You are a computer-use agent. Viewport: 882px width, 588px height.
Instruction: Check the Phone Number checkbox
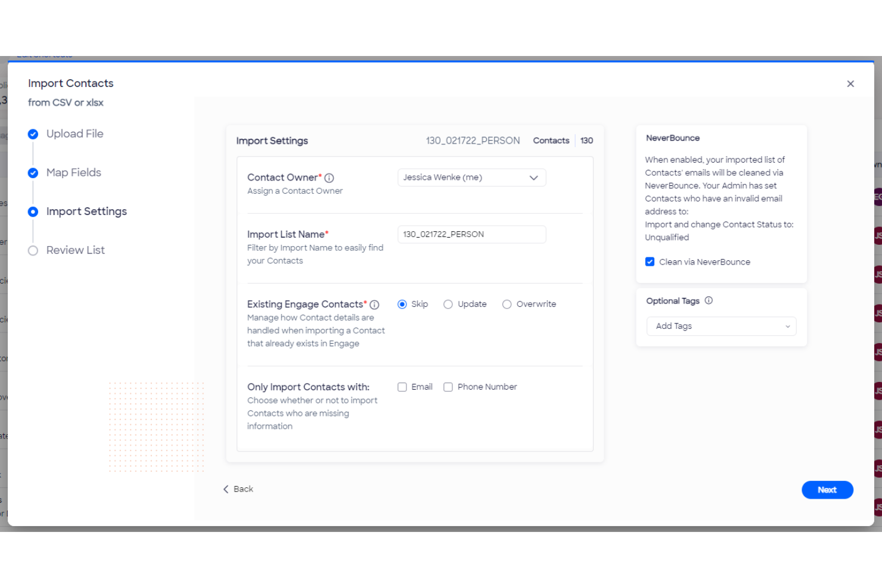click(x=448, y=387)
